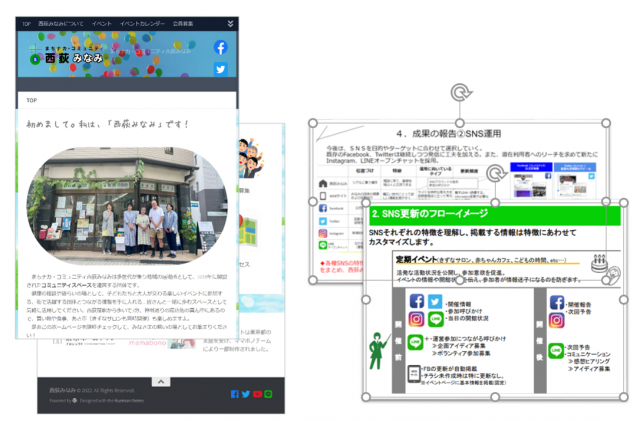Open the Twitter icon in the dark footer

click(x=246, y=394)
